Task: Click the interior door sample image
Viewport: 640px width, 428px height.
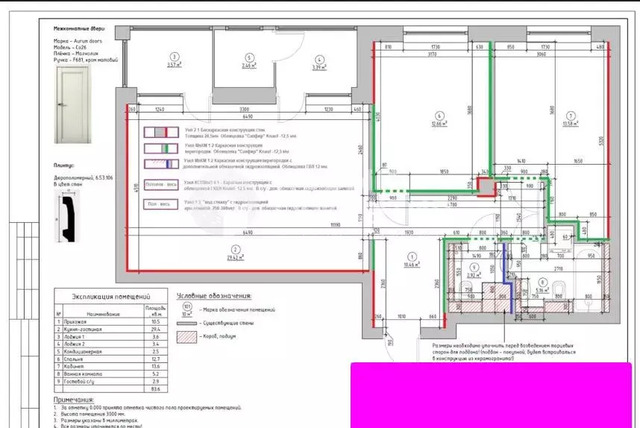Action: coord(73,105)
